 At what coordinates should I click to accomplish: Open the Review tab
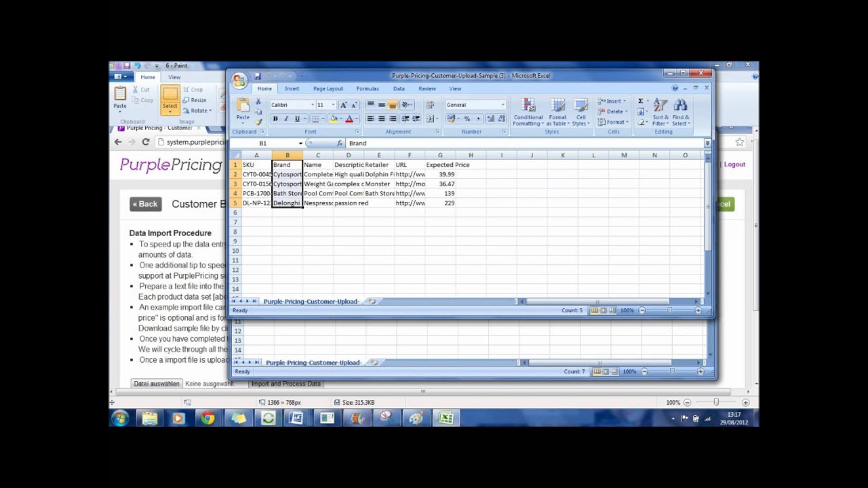tap(427, 89)
